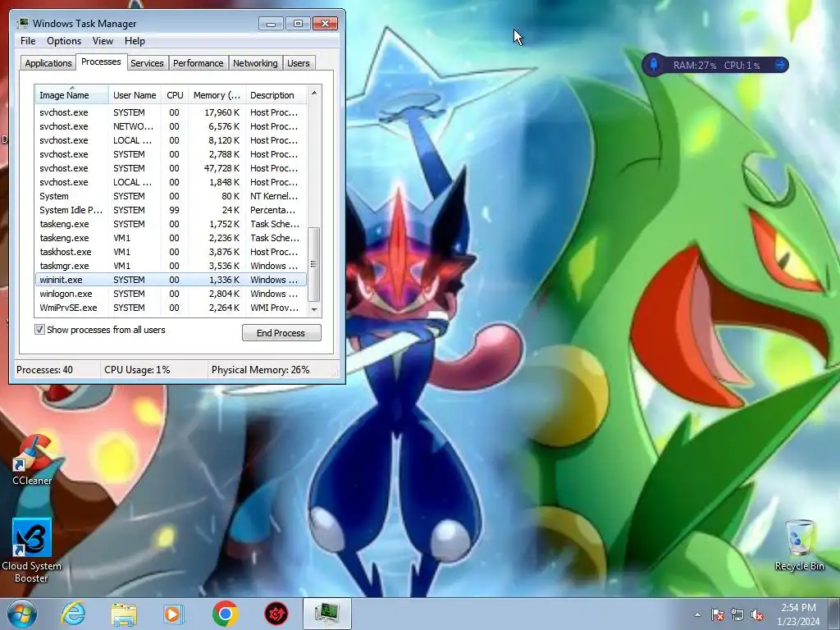This screenshot has height=630, width=840.
Task: Launch Google Chrome from taskbar
Action: 225,614
